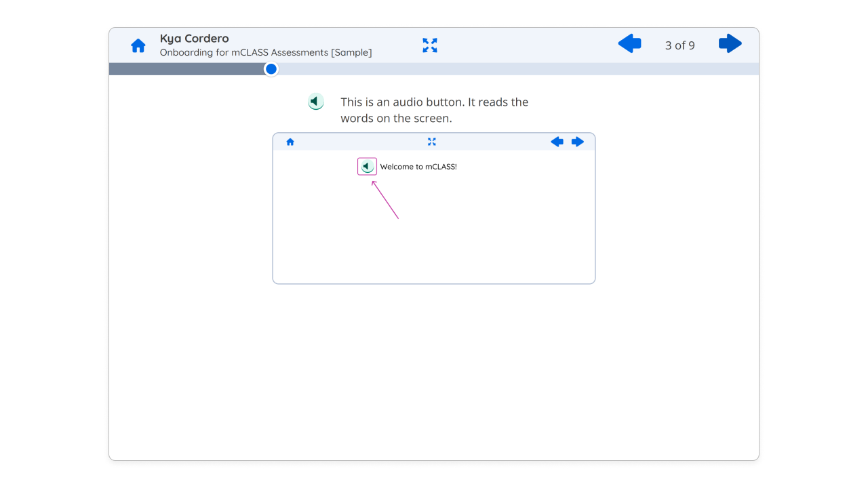Select the forward arrow inside the preview window

tap(578, 142)
